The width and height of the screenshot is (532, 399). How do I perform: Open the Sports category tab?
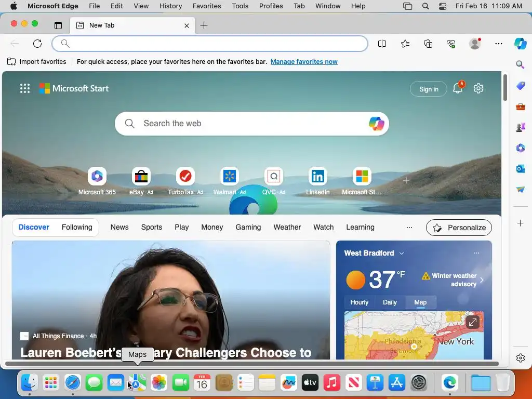tap(152, 228)
